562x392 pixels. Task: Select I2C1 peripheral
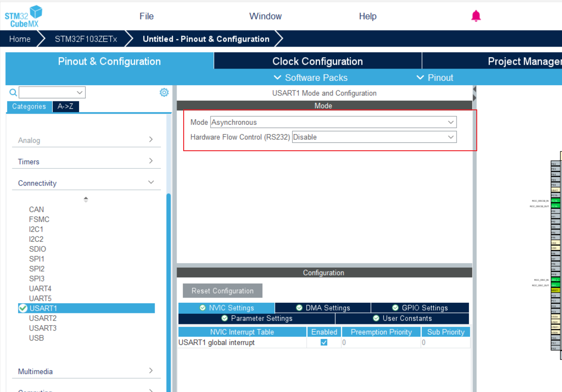click(36, 229)
